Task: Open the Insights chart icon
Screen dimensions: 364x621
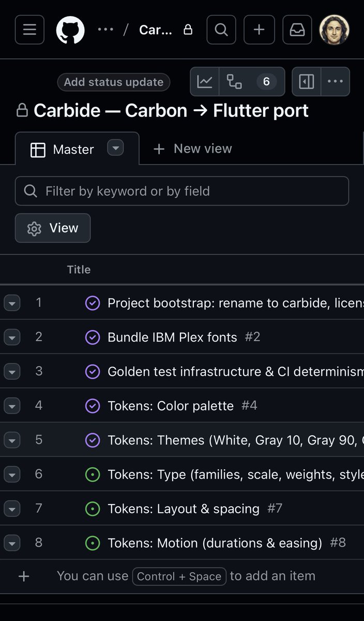Action: point(205,82)
